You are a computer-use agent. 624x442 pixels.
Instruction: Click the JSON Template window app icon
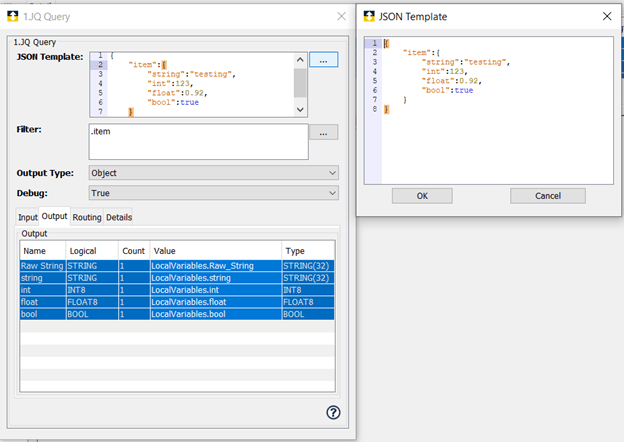[369, 16]
